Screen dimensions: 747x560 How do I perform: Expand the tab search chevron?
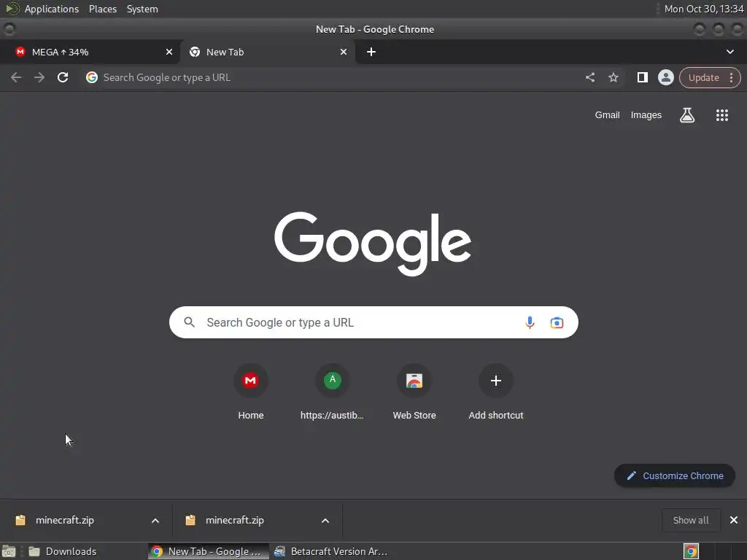point(729,52)
